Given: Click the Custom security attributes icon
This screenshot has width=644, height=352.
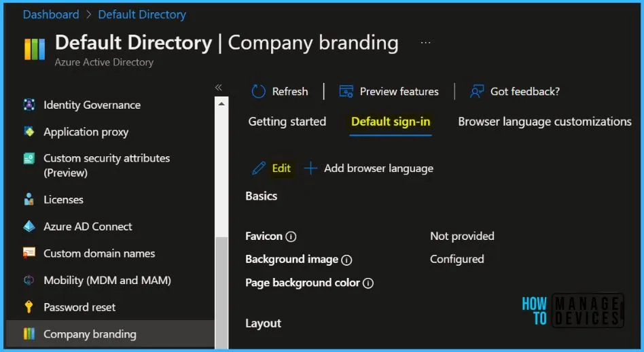Looking at the screenshot, I should coord(29,158).
